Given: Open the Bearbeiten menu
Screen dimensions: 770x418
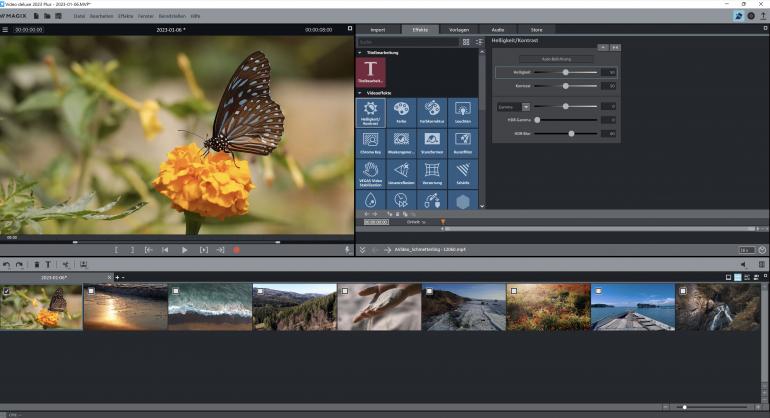Looking at the screenshot, I should (x=102, y=16).
